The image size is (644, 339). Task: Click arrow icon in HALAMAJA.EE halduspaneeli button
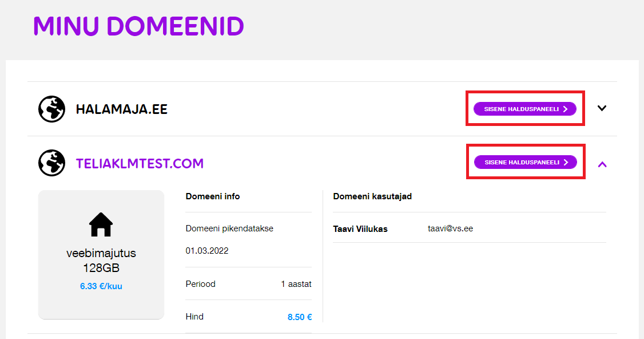click(565, 109)
